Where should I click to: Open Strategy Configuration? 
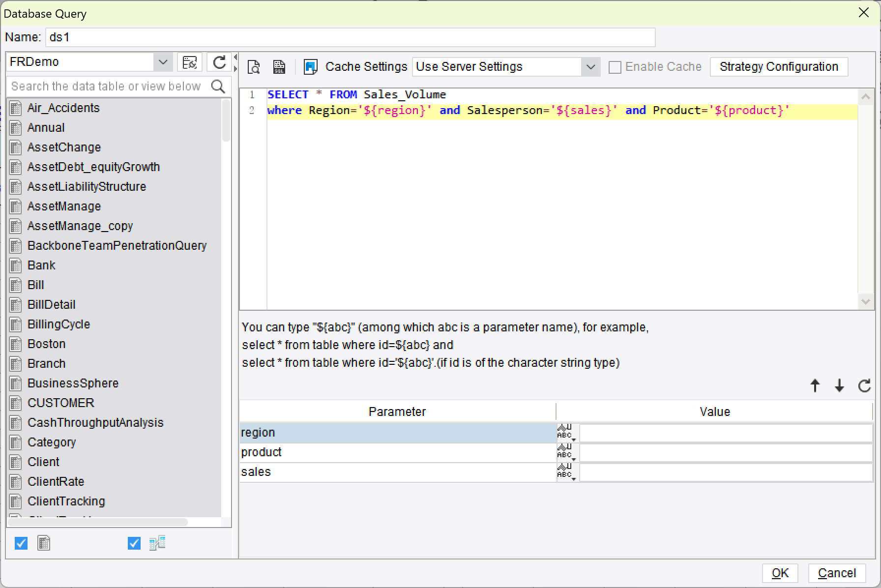click(778, 67)
